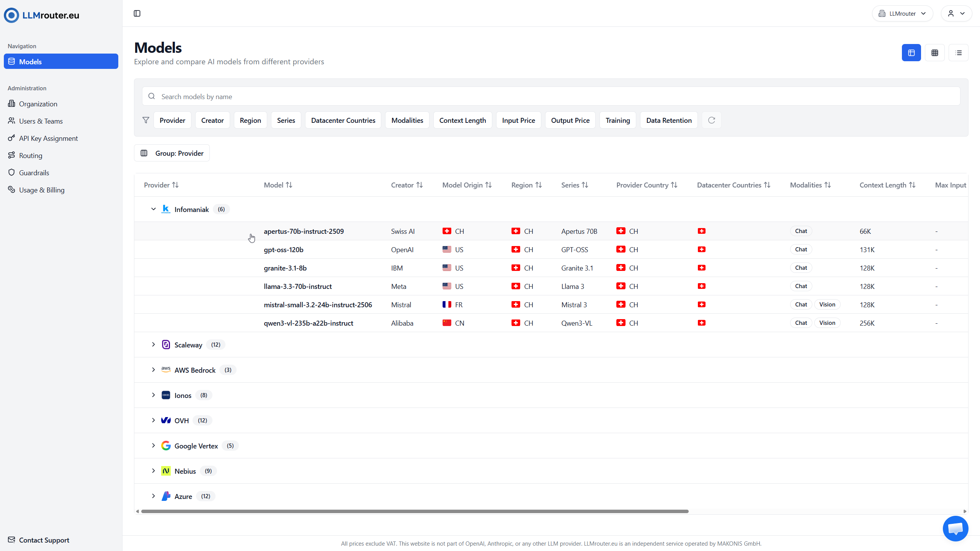The image size is (980, 551).
Task: Click the reset filters refresh icon
Action: click(x=712, y=120)
